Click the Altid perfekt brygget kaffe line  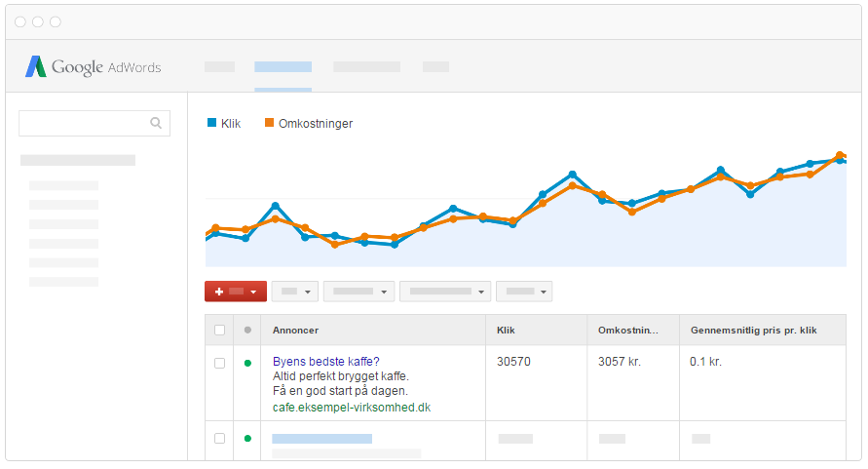coord(340,376)
